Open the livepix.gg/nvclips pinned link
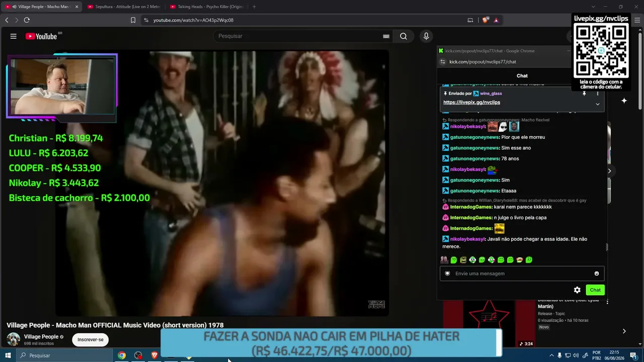Screen dimensions: 644x362 (x=471, y=102)
